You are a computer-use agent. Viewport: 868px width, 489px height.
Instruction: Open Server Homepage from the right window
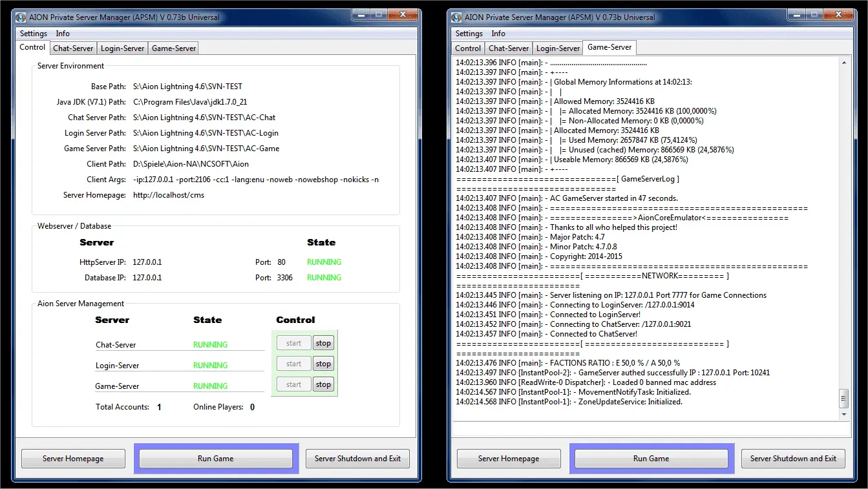coord(509,459)
